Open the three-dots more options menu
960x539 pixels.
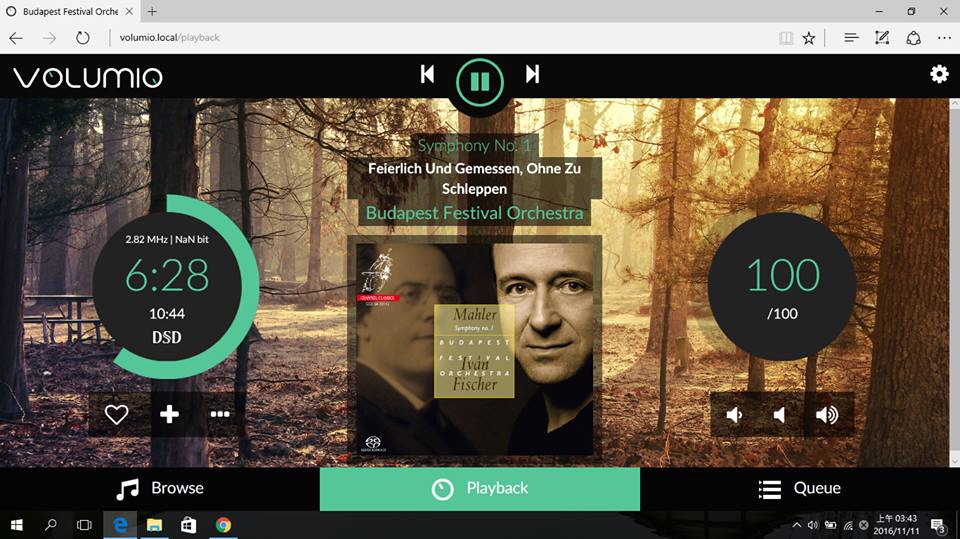coord(220,414)
